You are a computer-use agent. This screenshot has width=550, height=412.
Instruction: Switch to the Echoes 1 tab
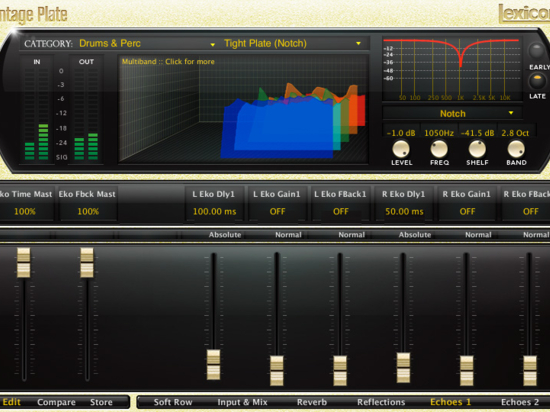point(450,402)
